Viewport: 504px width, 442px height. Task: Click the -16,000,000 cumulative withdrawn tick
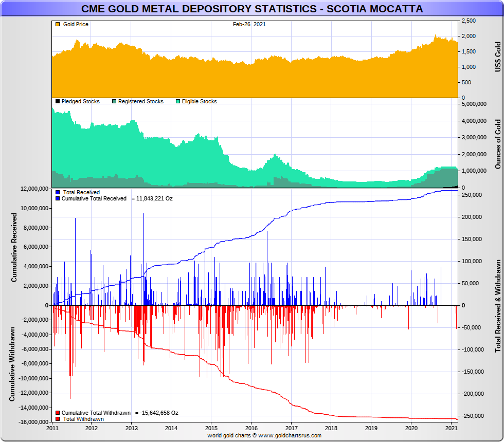pyautogui.click(x=34, y=422)
